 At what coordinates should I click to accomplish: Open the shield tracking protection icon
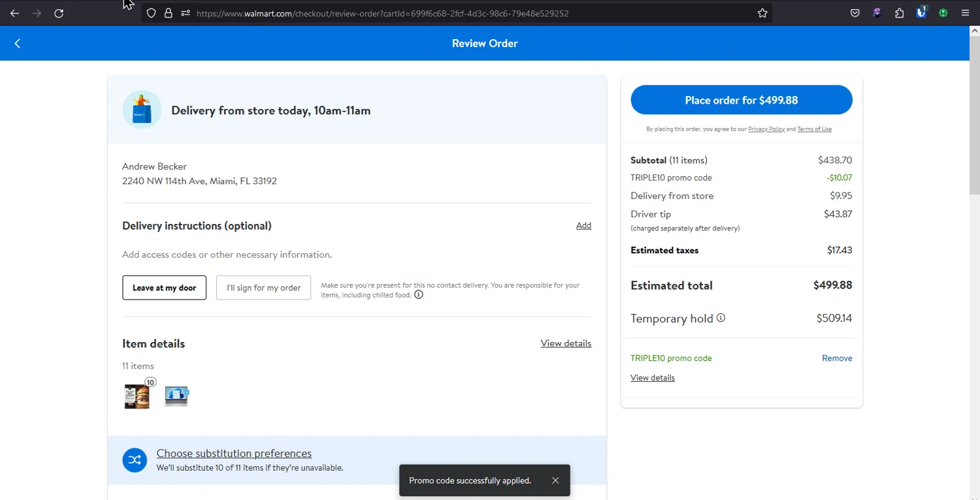pos(151,13)
